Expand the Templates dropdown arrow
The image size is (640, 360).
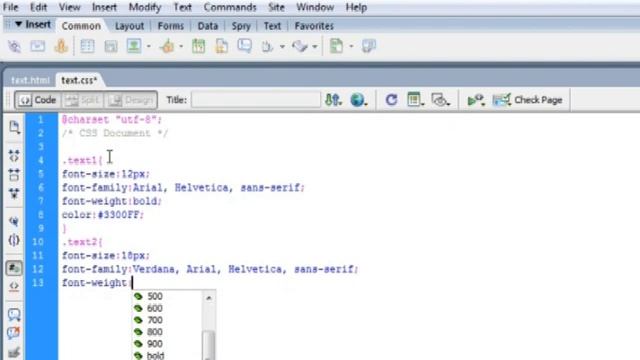(x=351, y=47)
